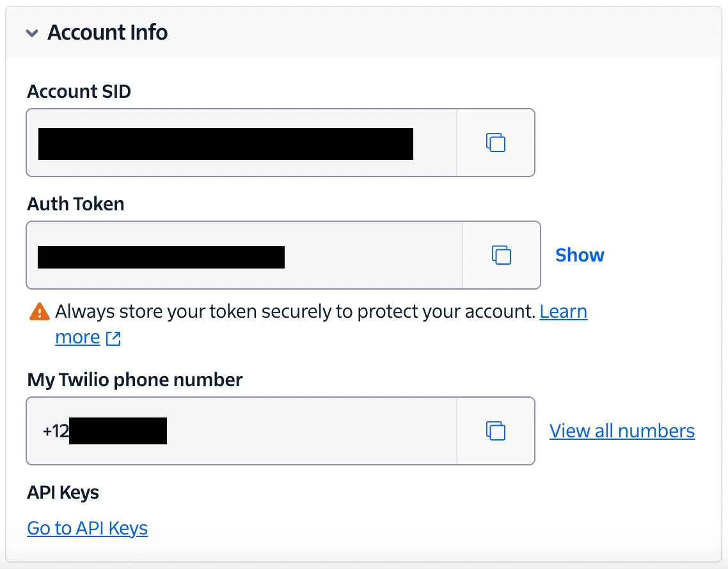Copy the Twilio phone number
The image size is (728, 569).
496,431
